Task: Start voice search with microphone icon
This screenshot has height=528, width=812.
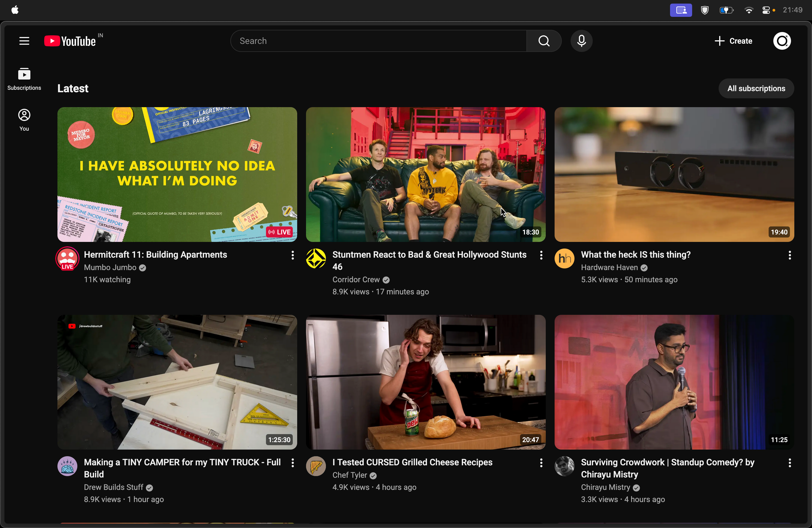Action: (x=581, y=41)
